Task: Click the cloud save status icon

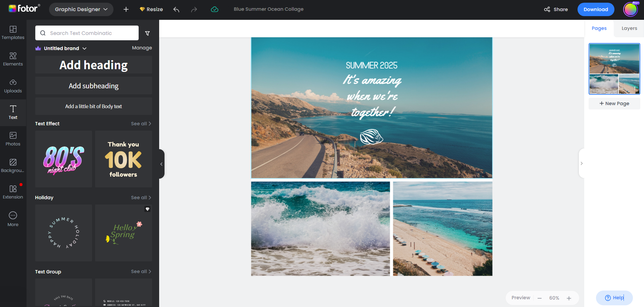Action: (x=215, y=9)
